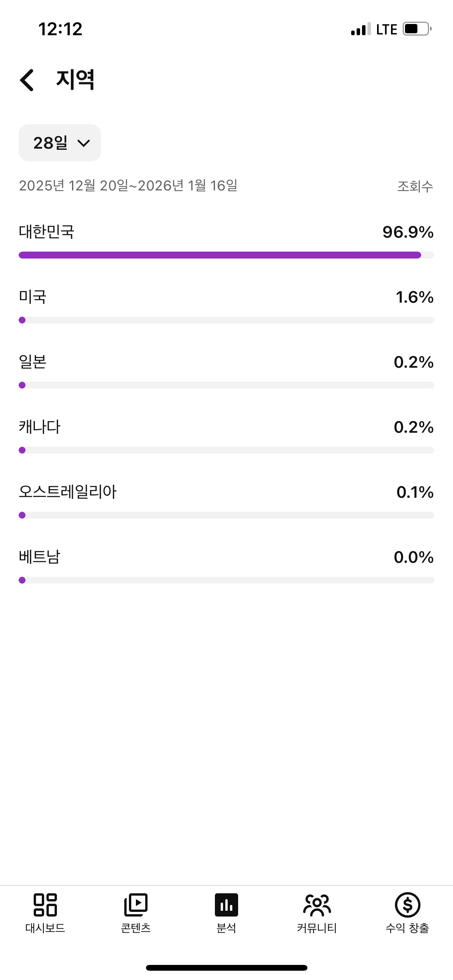Open the 커뮤니티 community icon
The width and height of the screenshot is (453, 980).
[x=317, y=905]
